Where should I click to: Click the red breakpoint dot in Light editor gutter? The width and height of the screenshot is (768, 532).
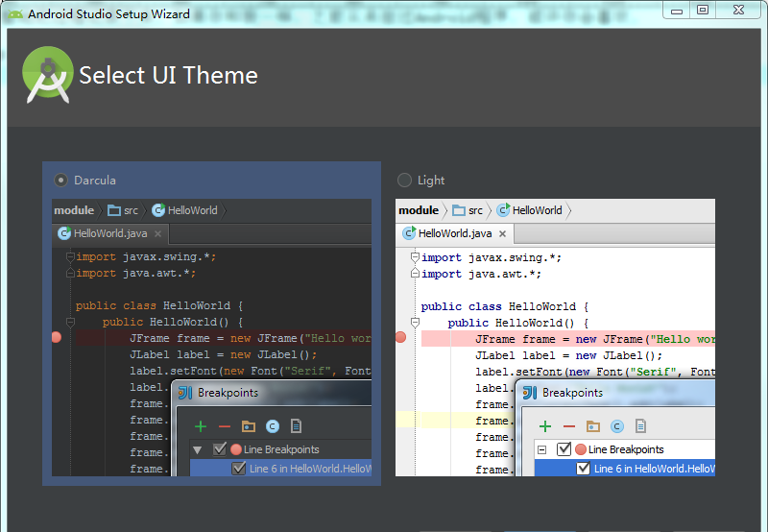(400, 337)
